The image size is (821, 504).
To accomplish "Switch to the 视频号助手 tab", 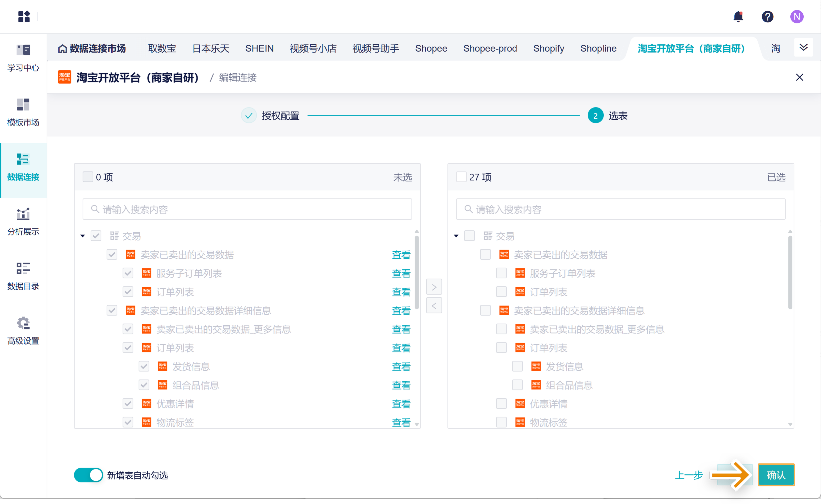I will tap(376, 49).
